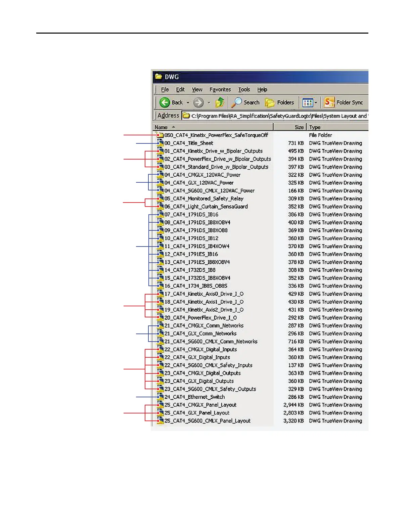Select the 14_CAT4_1732DS_IB8 file icon
Screen dimensions: 411x532
[x=160, y=270]
